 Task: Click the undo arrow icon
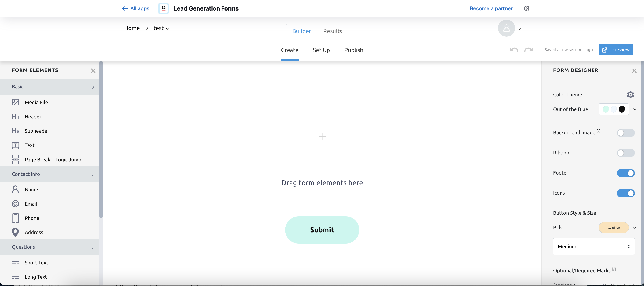pos(514,50)
